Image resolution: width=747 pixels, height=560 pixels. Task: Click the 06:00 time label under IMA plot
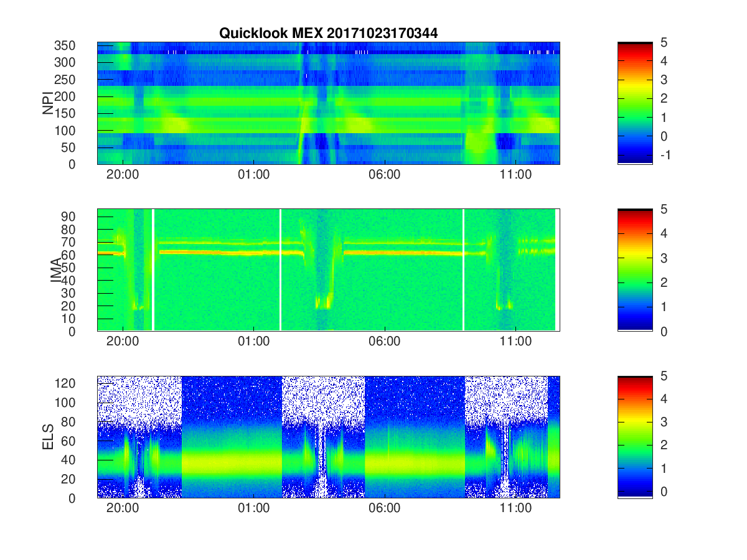pyautogui.click(x=385, y=341)
